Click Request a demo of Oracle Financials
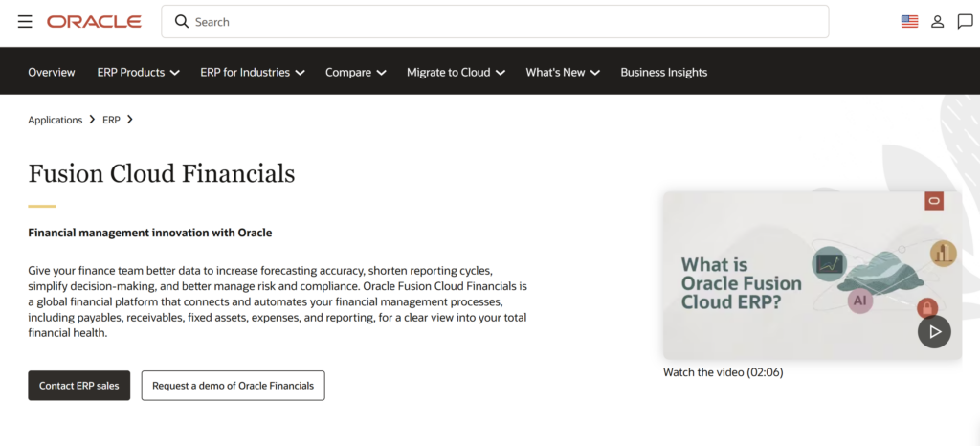 (234, 386)
